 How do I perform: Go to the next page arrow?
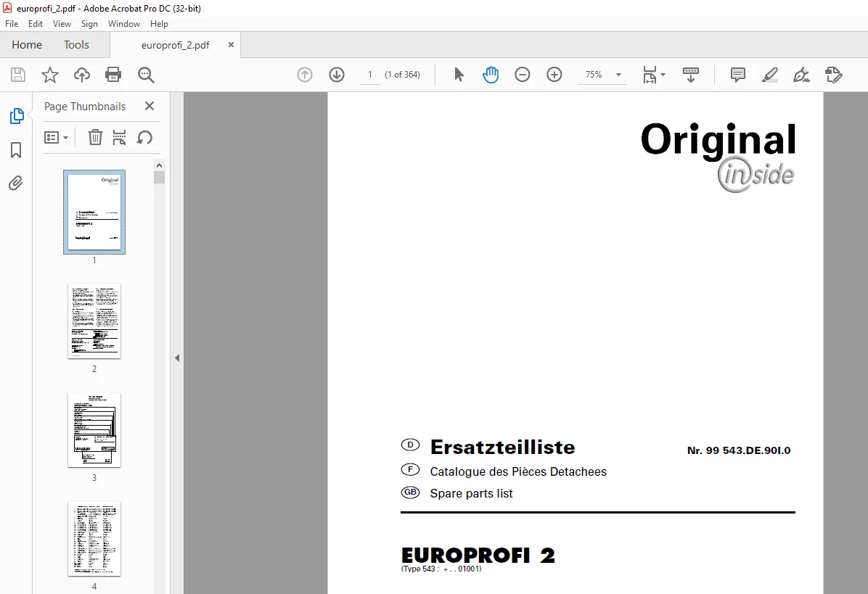[337, 75]
